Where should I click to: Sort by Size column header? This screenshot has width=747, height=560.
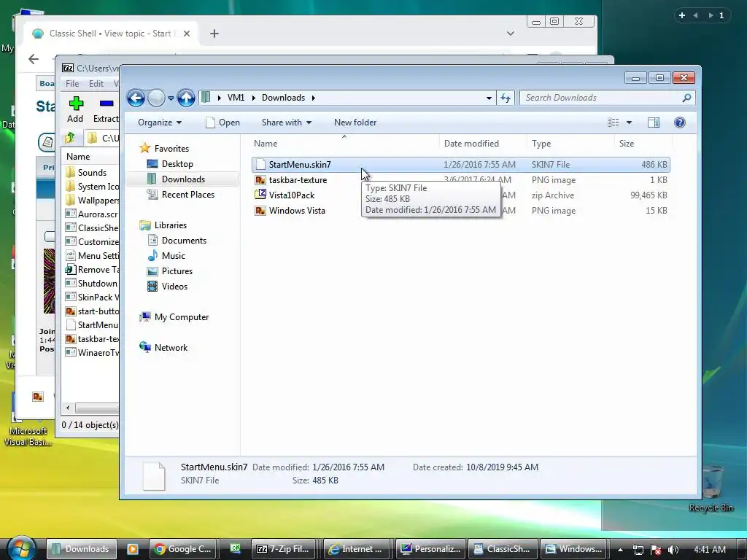coord(643,144)
